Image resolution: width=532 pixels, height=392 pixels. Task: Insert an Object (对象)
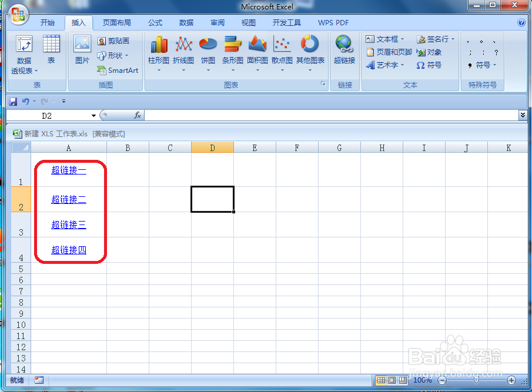point(429,52)
